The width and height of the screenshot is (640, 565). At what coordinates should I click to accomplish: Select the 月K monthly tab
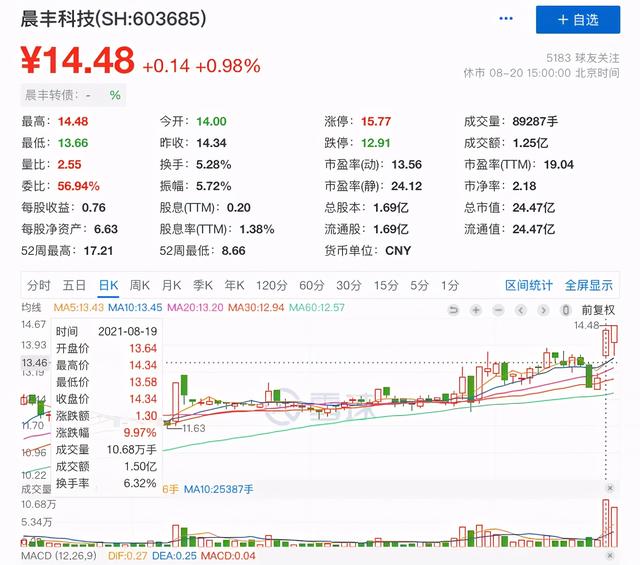(x=171, y=285)
